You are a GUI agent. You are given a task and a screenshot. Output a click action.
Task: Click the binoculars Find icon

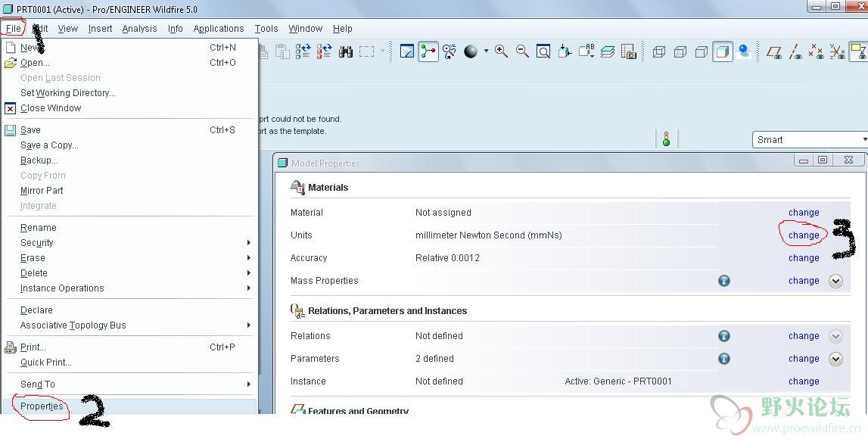pos(345,51)
